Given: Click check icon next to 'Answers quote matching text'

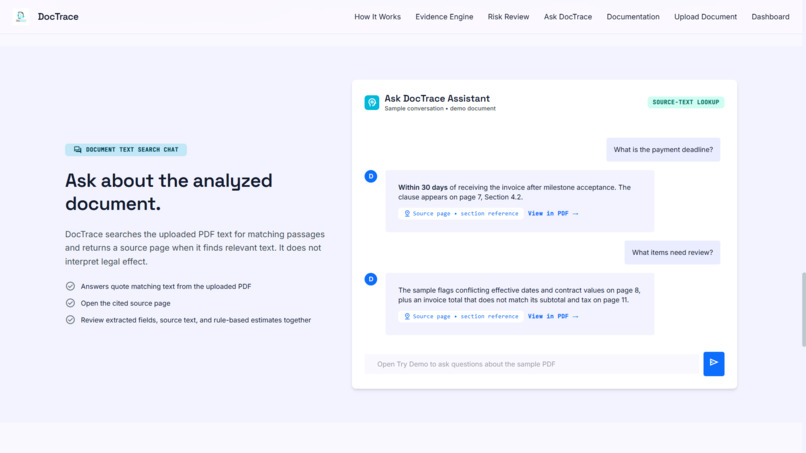Looking at the screenshot, I should (x=70, y=286).
